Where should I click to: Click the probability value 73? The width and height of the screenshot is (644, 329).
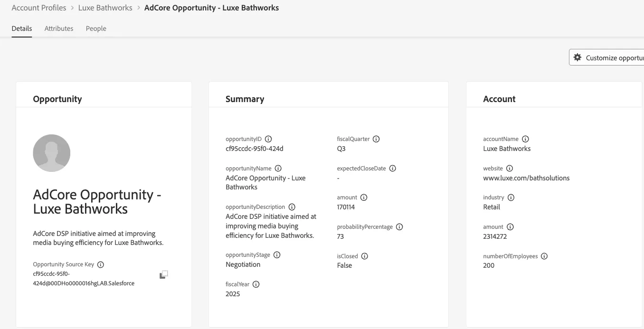point(341,236)
